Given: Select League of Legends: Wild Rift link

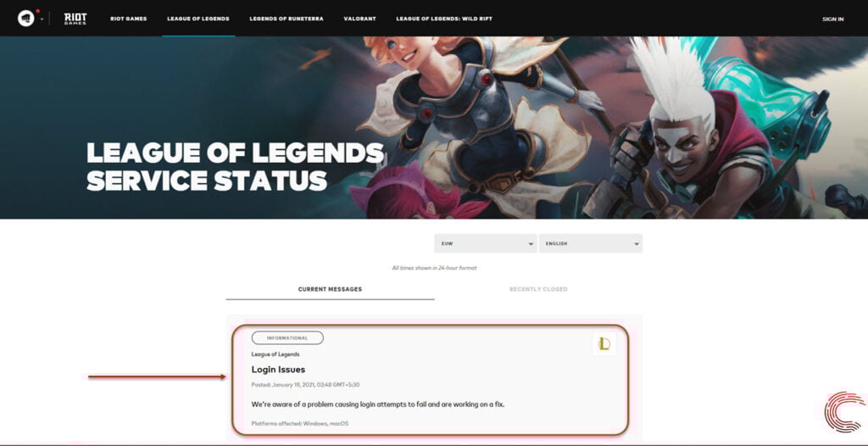Looking at the screenshot, I should tap(444, 19).
